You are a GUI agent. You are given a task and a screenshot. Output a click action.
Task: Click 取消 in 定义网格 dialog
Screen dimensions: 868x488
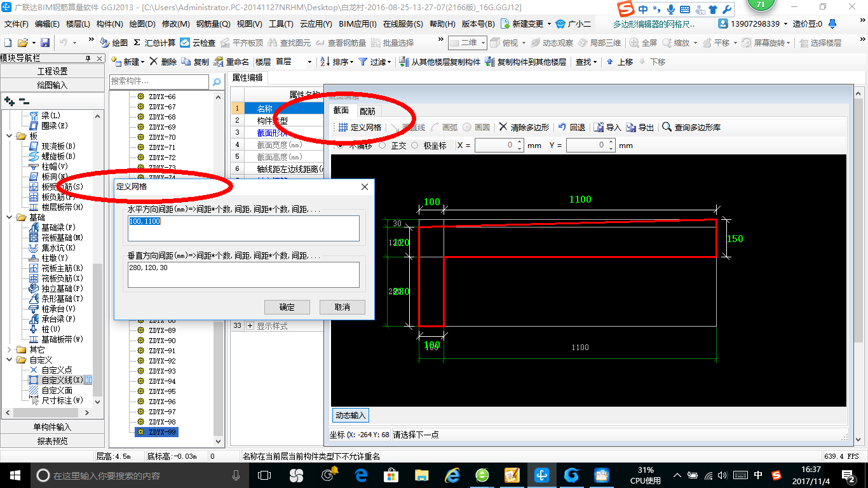tap(342, 307)
